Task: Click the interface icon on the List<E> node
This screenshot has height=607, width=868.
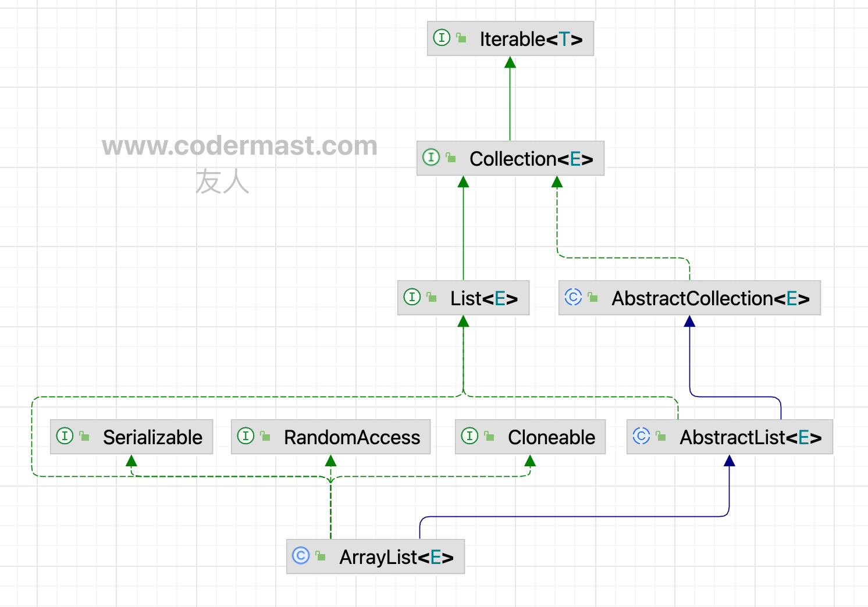Action: pos(412,297)
